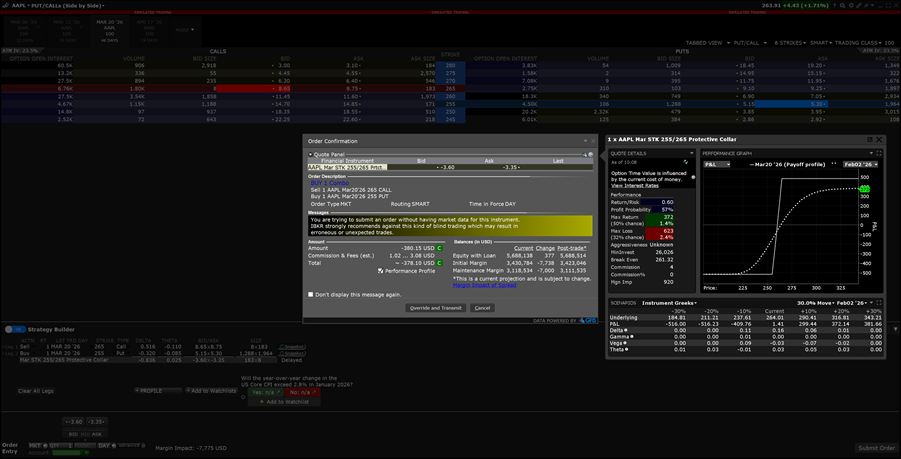Open the Feb02 '26 date dropdown on graph
This screenshot has width=901, height=459.
860,164
